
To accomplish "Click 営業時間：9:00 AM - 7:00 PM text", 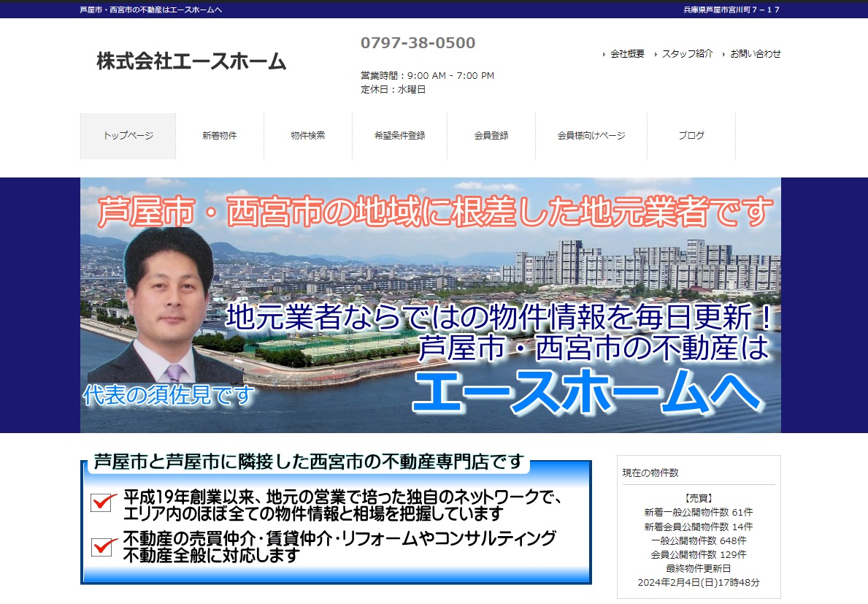I will [427, 75].
